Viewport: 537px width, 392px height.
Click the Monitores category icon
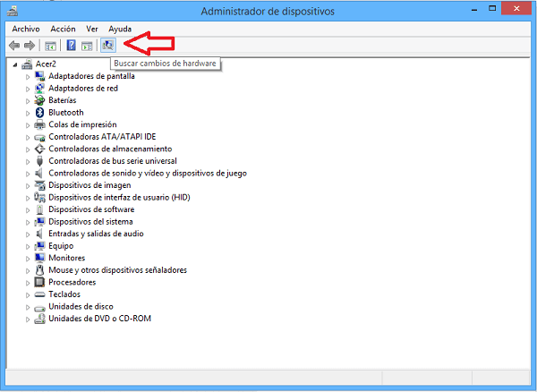point(39,258)
